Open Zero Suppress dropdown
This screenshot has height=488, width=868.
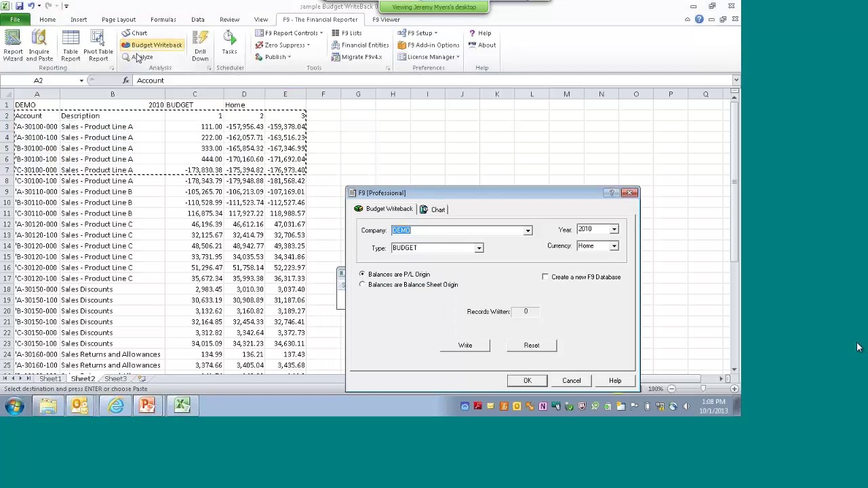click(283, 45)
